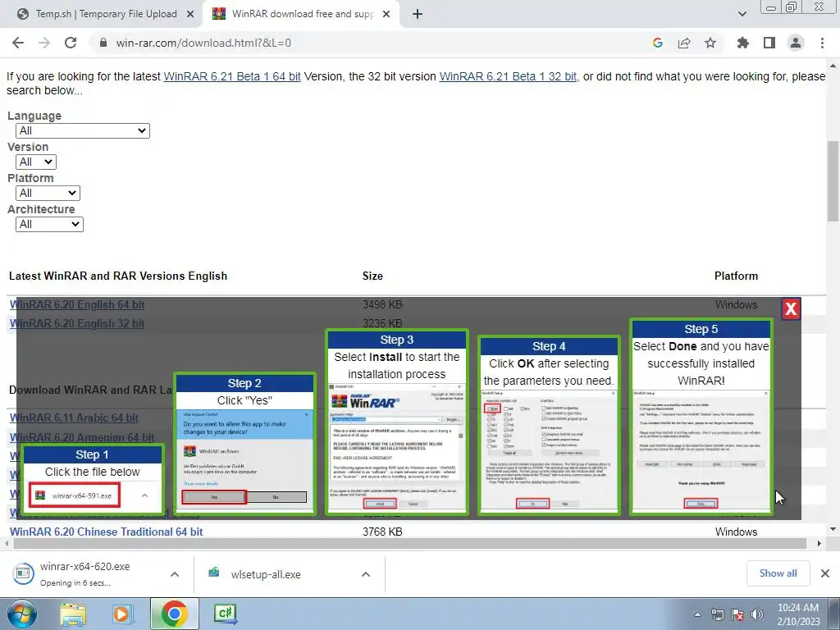The width and height of the screenshot is (840, 630).
Task: Bookmark this page with the star icon
Action: pyautogui.click(x=710, y=43)
